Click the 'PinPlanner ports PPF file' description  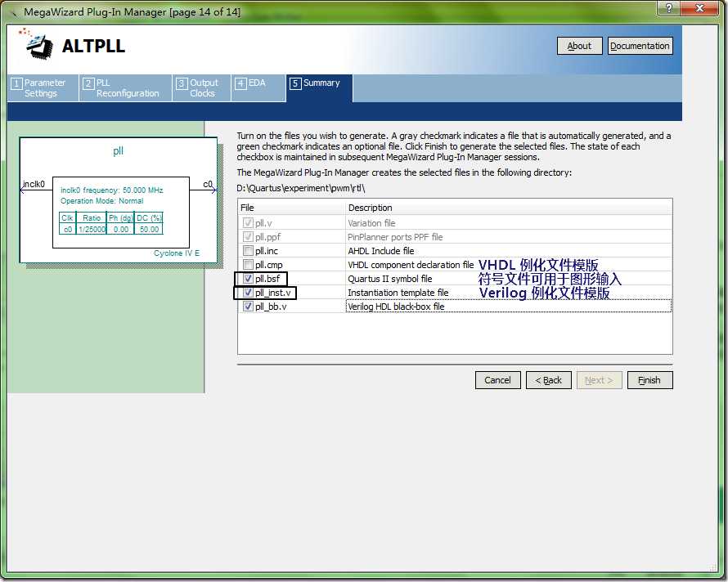click(395, 237)
